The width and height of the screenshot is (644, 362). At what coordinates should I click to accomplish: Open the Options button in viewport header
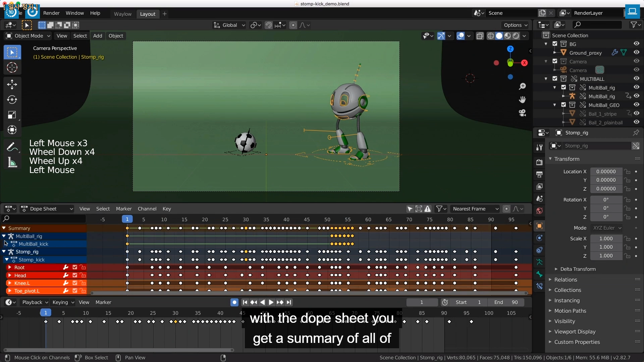515,25
